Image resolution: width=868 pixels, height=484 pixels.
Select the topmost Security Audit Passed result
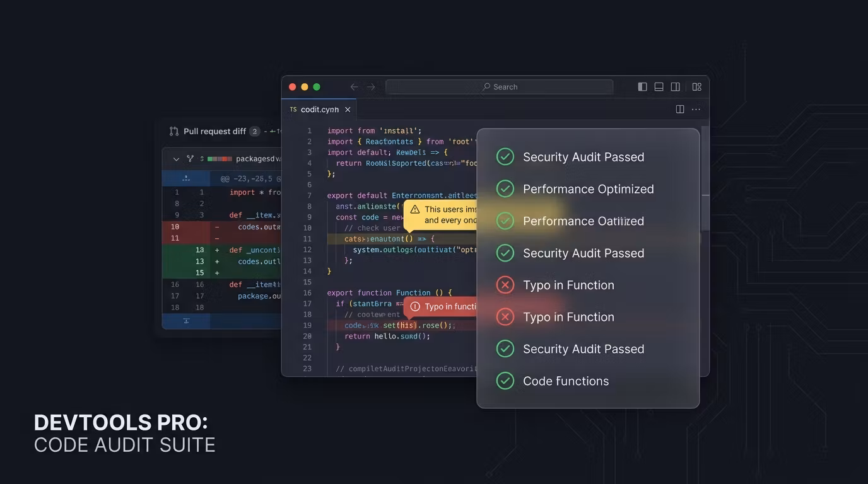click(584, 157)
